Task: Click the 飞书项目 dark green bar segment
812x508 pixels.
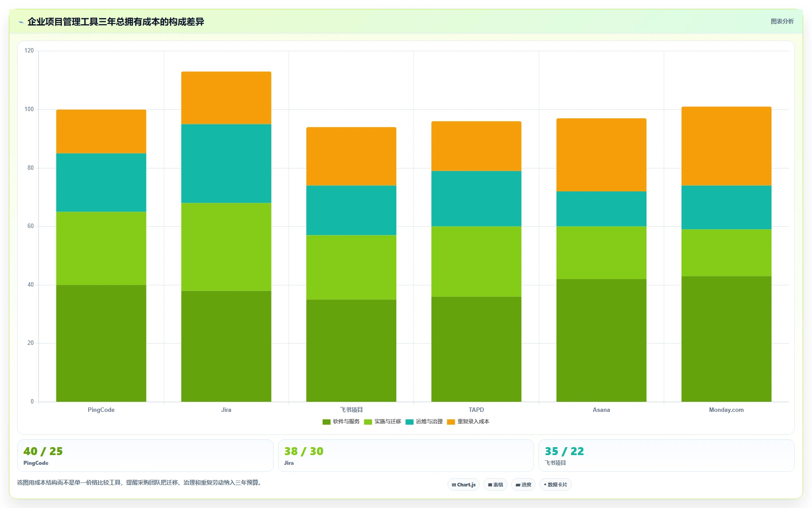Action: pos(351,351)
